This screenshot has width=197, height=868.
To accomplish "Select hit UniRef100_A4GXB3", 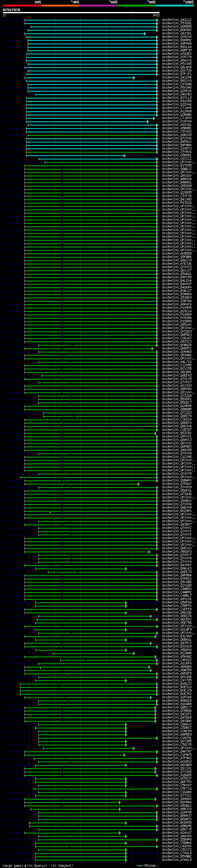I will [177, 94].
